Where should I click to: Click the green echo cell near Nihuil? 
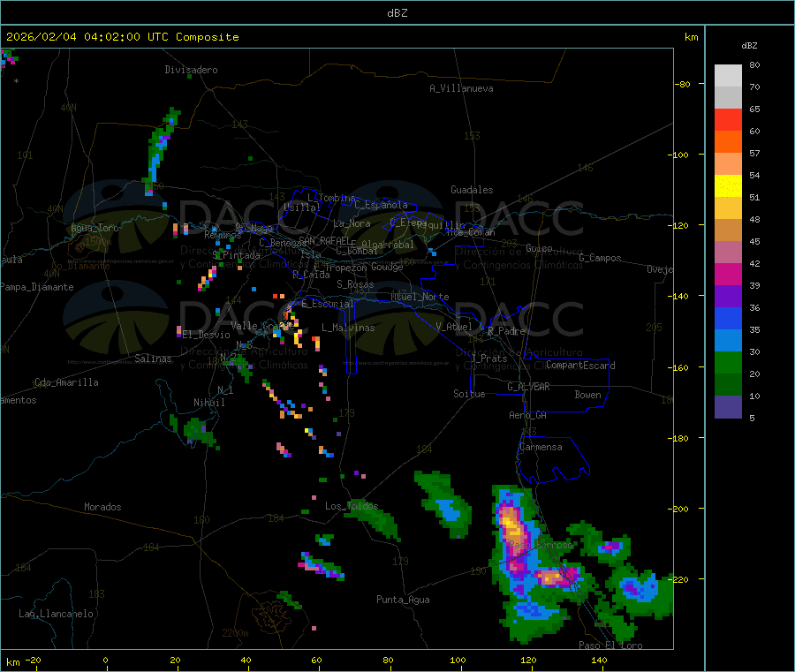tap(199, 431)
